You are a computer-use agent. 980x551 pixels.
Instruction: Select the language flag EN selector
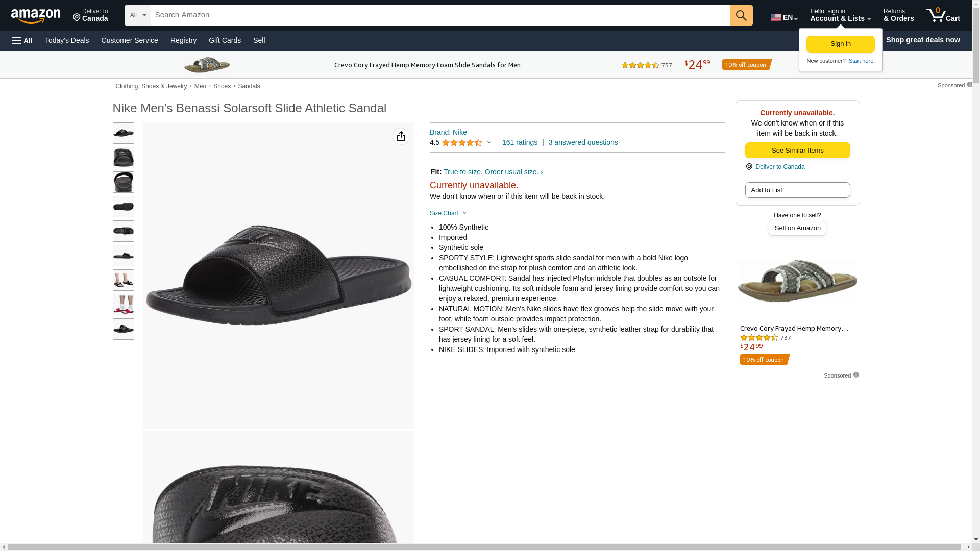point(783,17)
